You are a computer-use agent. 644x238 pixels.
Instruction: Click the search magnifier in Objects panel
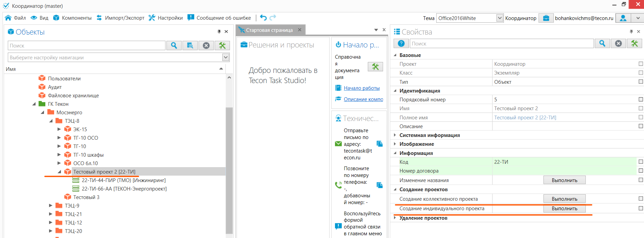pyautogui.click(x=174, y=45)
